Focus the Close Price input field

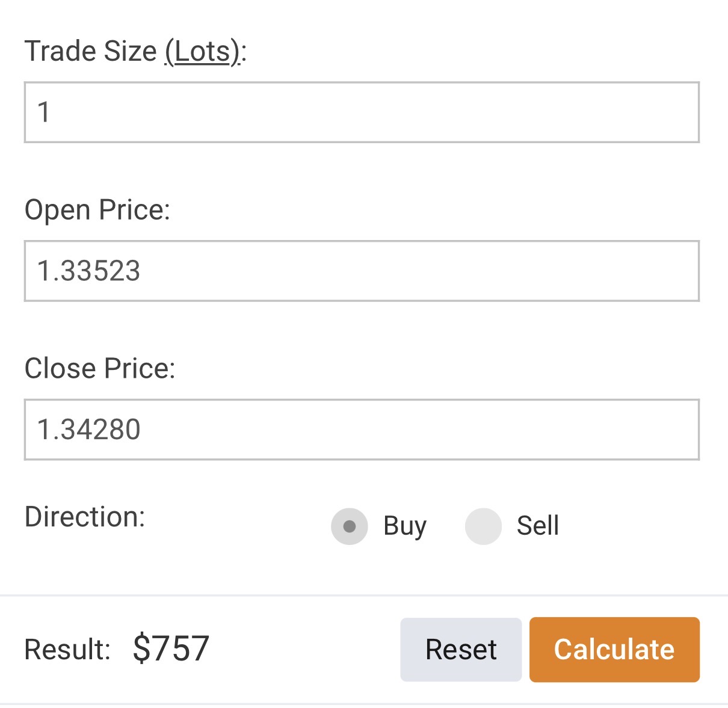click(x=361, y=429)
